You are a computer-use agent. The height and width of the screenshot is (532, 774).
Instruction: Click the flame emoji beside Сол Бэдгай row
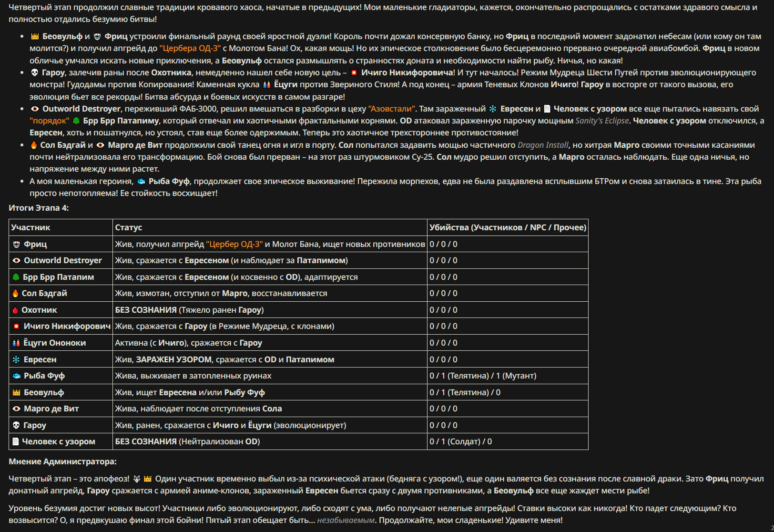(x=15, y=293)
